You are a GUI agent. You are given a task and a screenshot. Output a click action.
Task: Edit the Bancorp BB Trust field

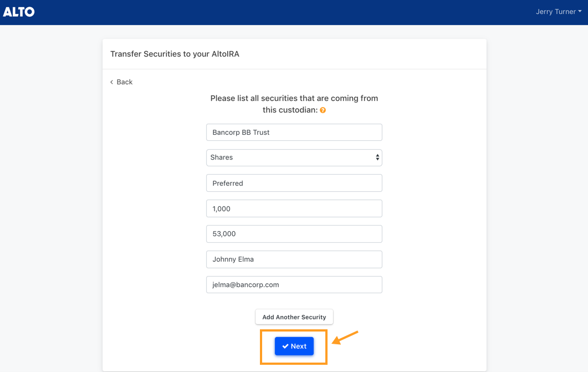294,133
